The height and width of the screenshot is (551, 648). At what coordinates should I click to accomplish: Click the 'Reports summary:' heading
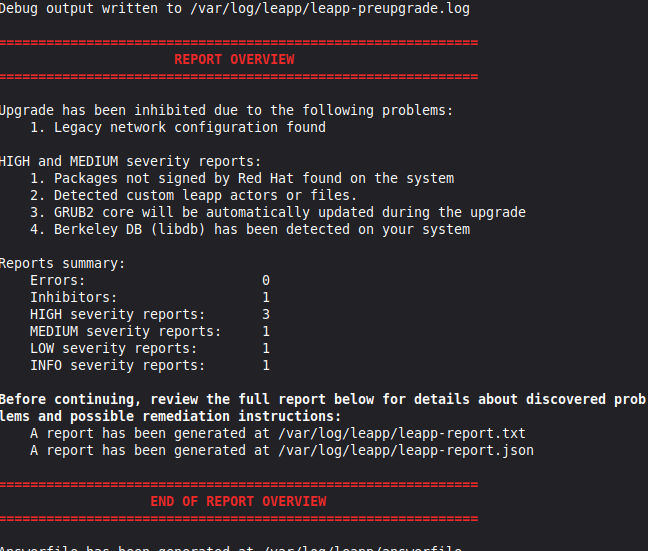click(x=63, y=264)
